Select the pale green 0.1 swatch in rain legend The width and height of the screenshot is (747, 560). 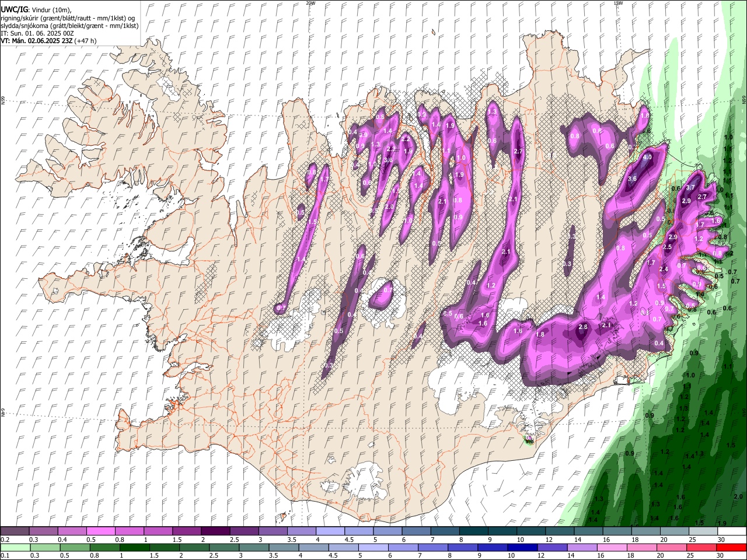(x=15, y=547)
